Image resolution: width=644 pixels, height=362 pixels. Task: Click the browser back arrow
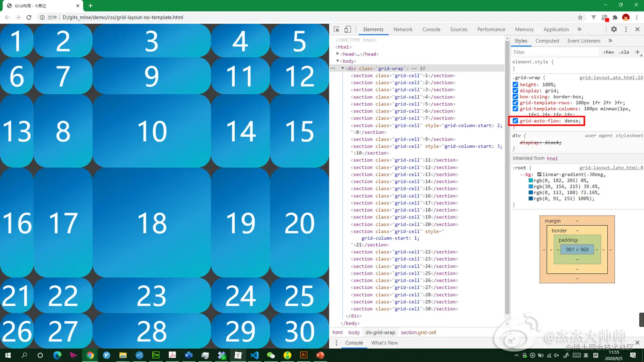click(7, 17)
